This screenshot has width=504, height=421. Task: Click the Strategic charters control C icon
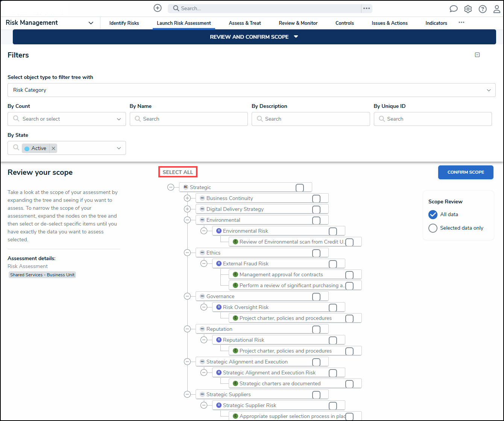point(235,383)
